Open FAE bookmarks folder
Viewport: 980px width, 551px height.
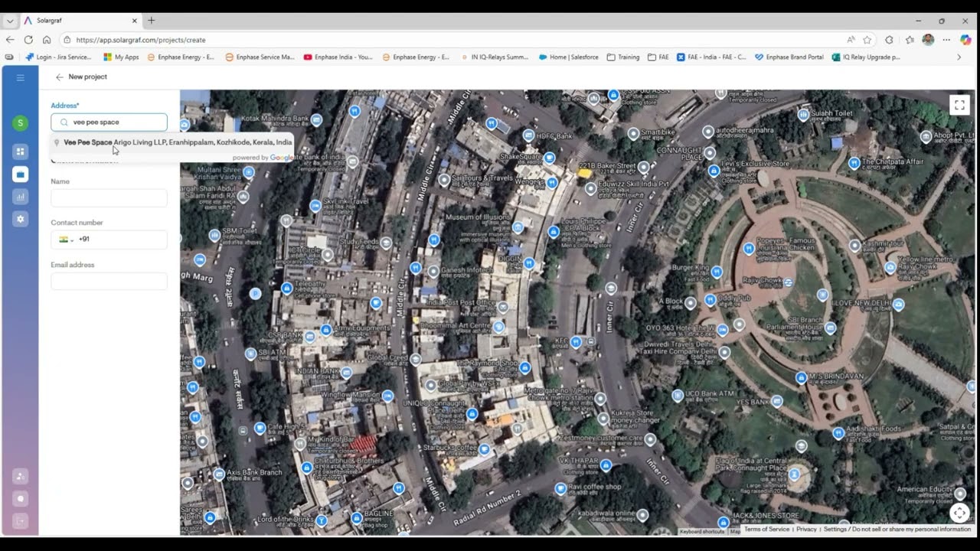pos(658,57)
